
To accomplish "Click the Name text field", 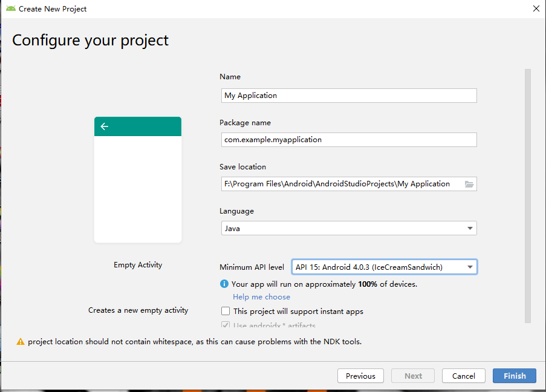I will 348,96.
